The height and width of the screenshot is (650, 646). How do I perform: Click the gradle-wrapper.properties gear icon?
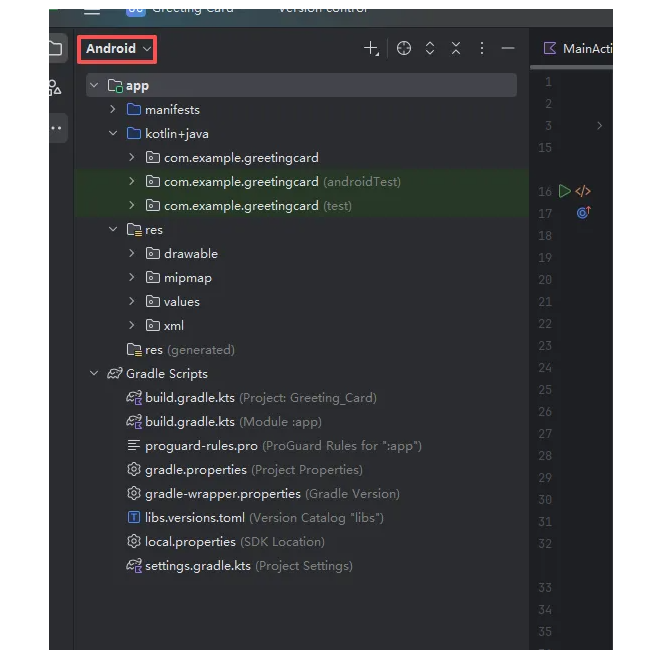point(134,493)
